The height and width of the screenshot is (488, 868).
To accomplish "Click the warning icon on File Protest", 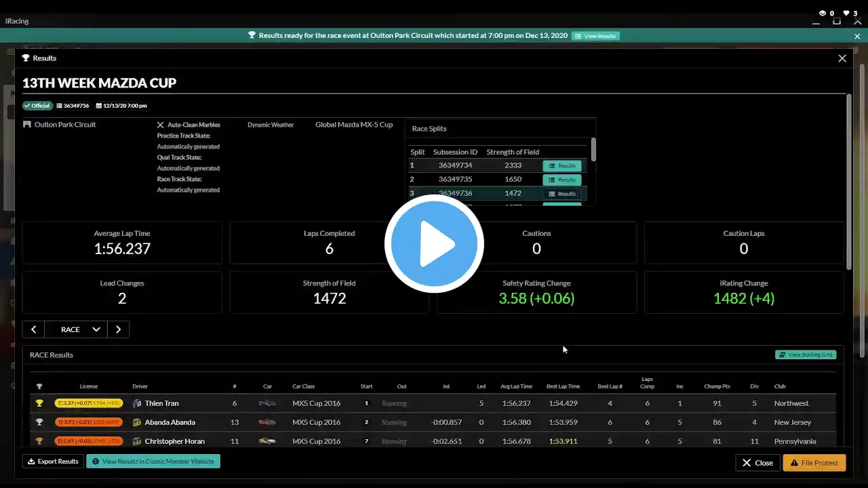I will [x=794, y=463].
